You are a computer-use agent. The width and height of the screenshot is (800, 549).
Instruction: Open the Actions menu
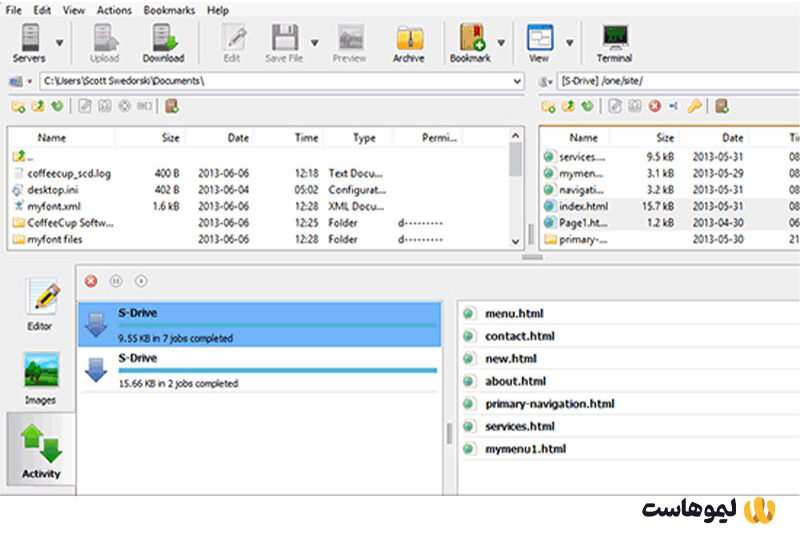pyautogui.click(x=114, y=10)
